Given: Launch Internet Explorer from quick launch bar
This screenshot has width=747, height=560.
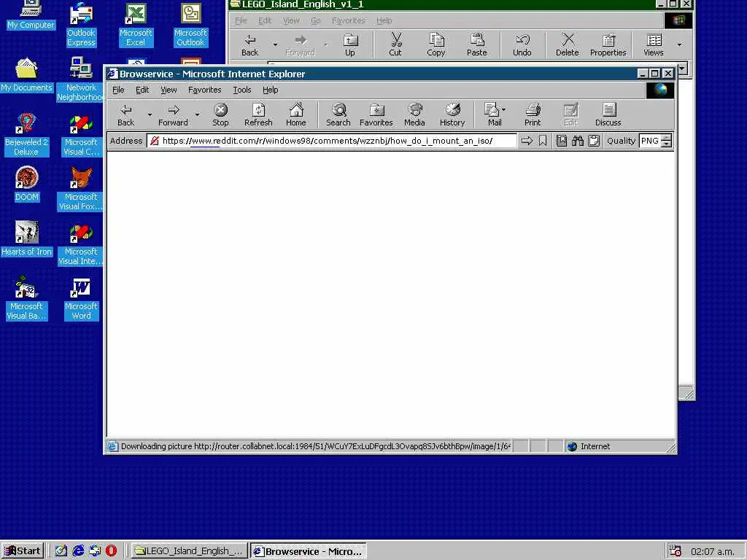Looking at the screenshot, I should 78,551.
